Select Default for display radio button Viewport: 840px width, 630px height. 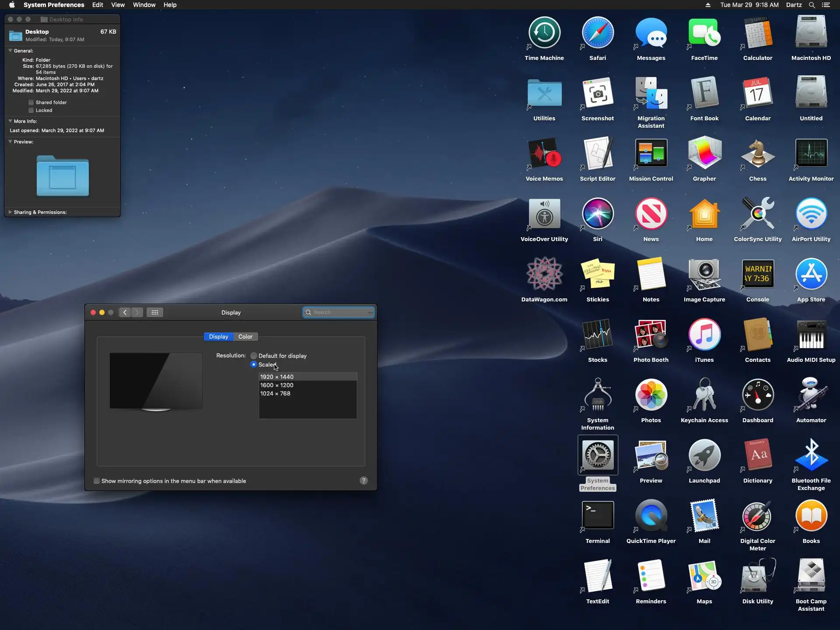coord(254,356)
